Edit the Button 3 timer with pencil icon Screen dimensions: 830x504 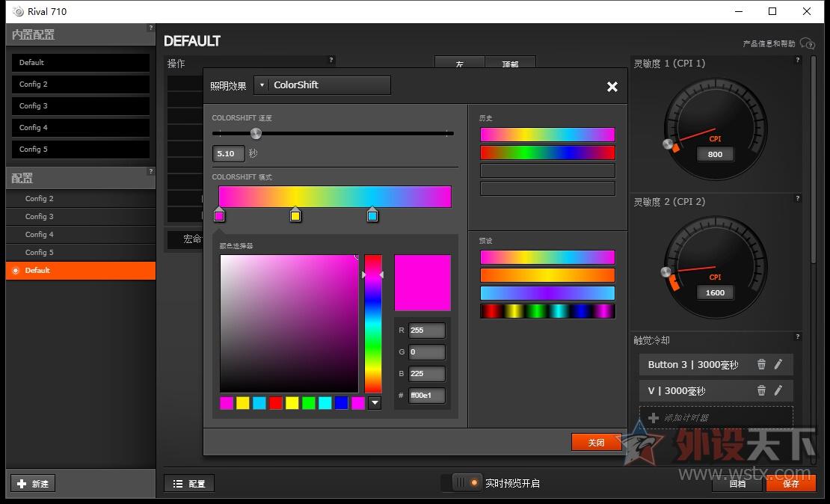[x=778, y=364]
